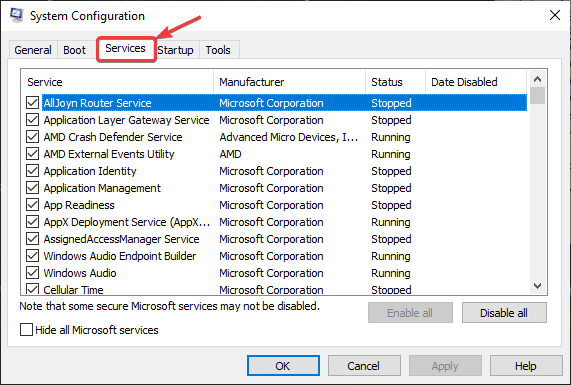Open Help with the Help button
The height and width of the screenshot is (385, 571).
(526, 366)
